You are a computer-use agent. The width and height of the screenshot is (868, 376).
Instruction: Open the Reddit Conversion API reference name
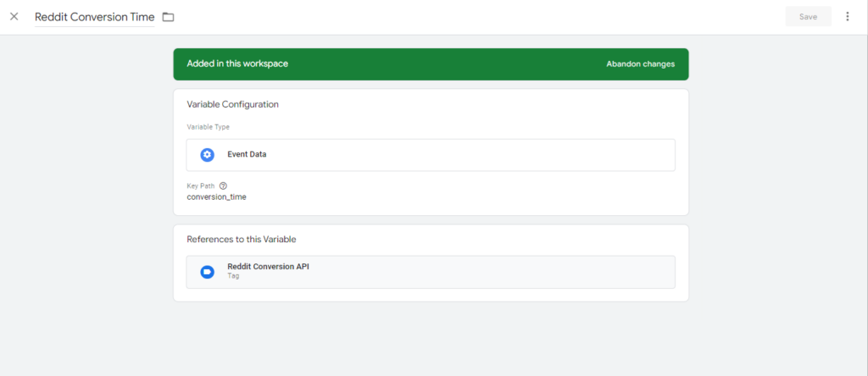(x=267, y=267)
